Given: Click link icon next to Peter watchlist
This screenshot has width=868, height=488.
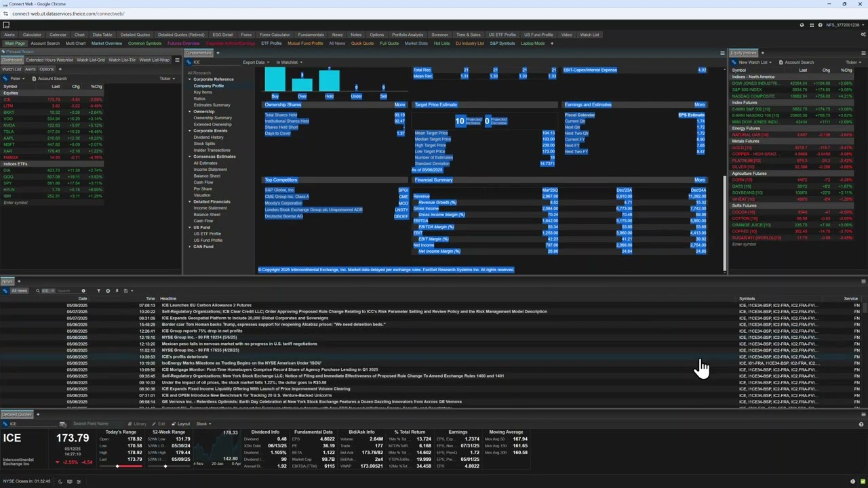Looking at the screenshot, I should (x=4, y=79).
